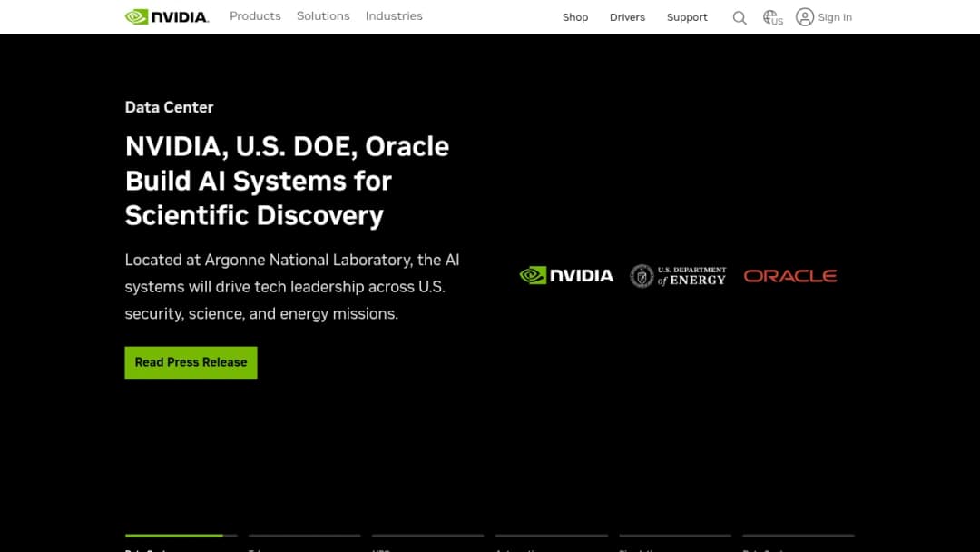Open the Products menu
This screenshot has height=552, width=980.
(255, 16)
